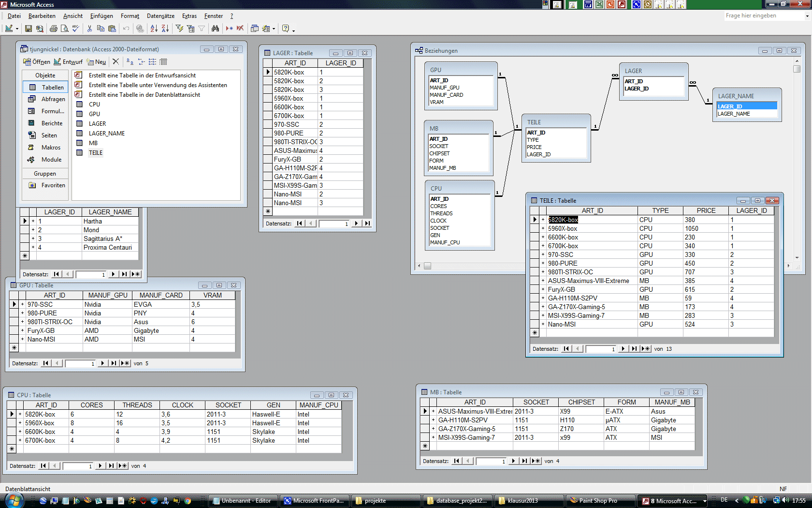Switch database window to large icons view
The height and width of the screenshot is (508, 812).
point(130,61)
